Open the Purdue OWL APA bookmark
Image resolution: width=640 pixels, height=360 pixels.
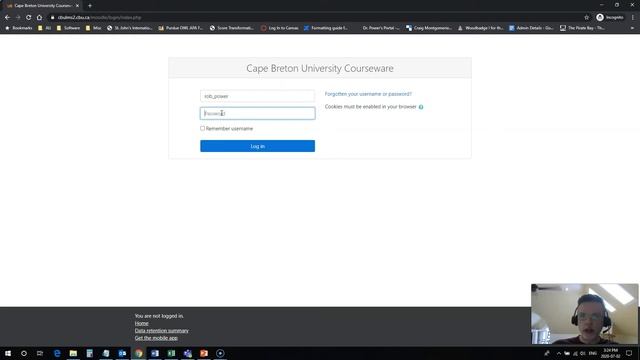point(180,28)
